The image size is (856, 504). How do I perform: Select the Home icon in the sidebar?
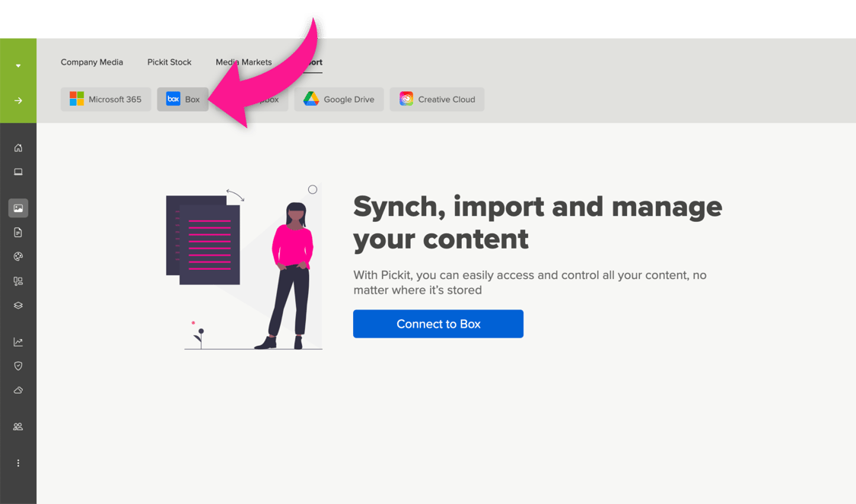click(18, 147)
